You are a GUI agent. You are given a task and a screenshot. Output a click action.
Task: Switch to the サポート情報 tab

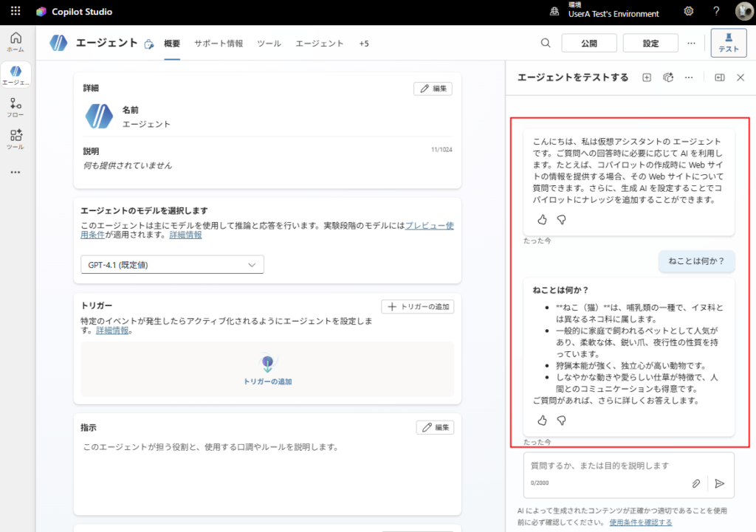[x=219, y=44]
